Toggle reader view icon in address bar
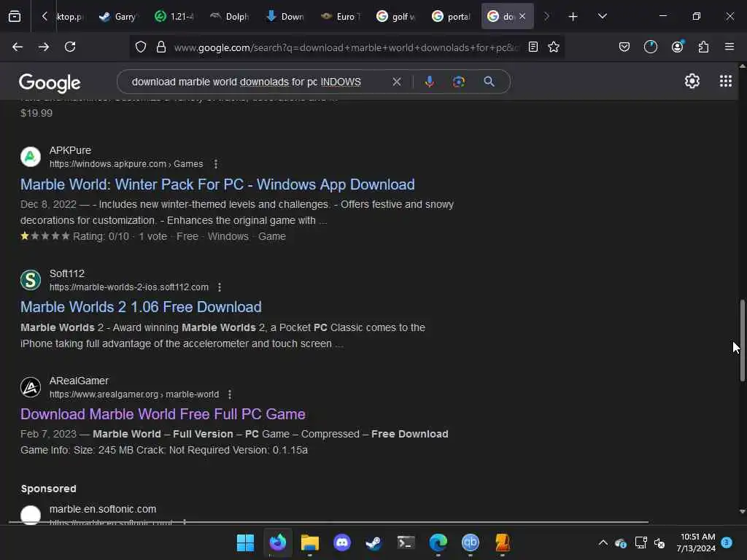 coord(533,47)
